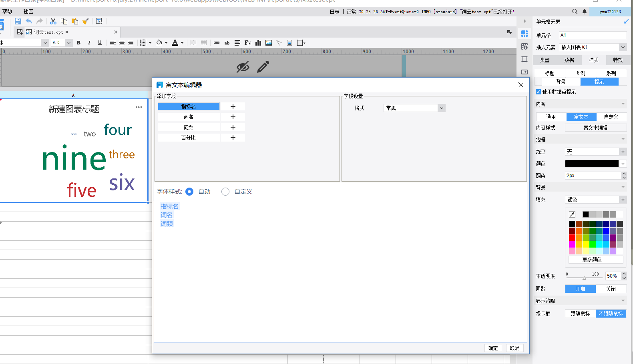Add the 百分比 field with its plus button
The height and width of the screenshot is (364, 633).
[233, 138]
